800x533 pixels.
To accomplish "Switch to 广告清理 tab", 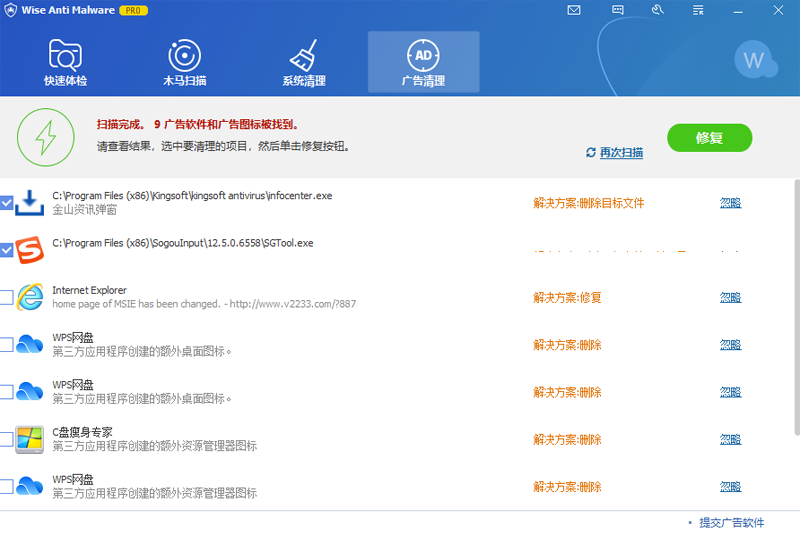I will point(423,62).
